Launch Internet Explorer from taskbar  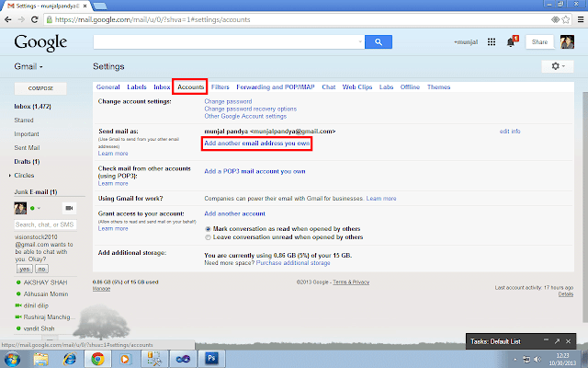(x=70, y=359)
